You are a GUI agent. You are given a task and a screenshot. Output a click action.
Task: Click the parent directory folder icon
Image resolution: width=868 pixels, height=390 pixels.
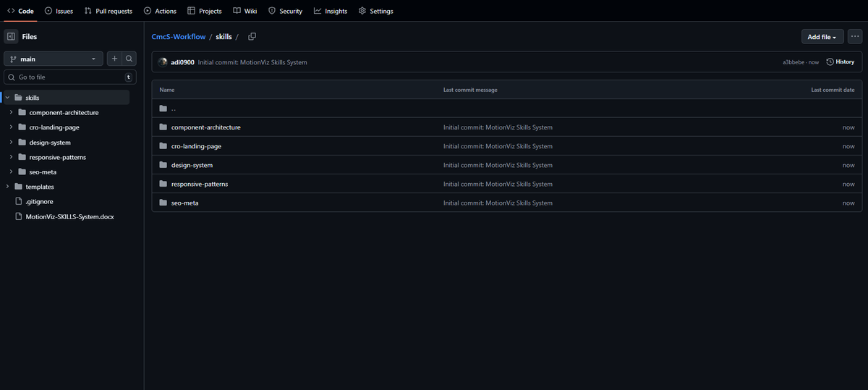pos(163,109)
